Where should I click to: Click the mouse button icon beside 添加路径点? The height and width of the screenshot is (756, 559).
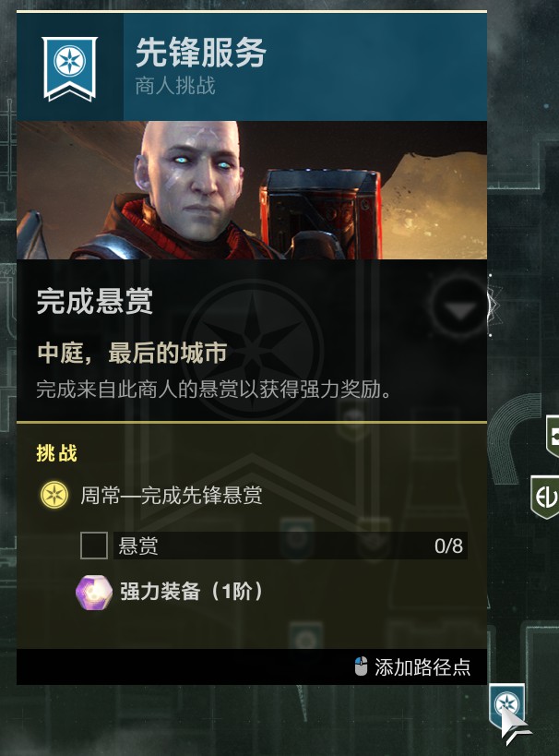click(361, 666)
